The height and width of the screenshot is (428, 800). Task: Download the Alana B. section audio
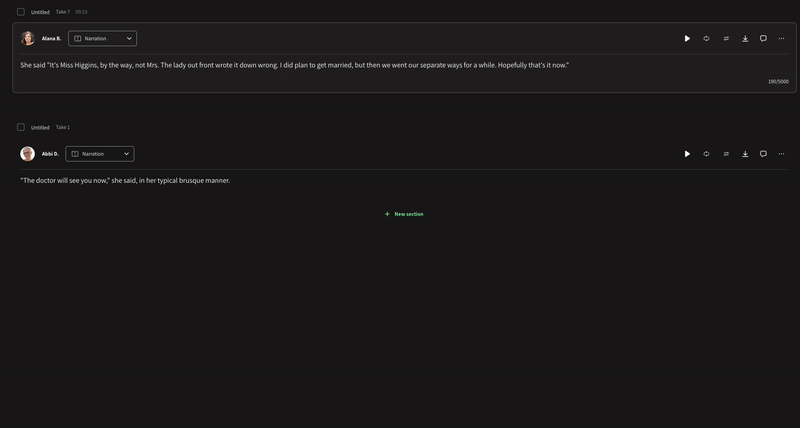[x=745, y=39]
